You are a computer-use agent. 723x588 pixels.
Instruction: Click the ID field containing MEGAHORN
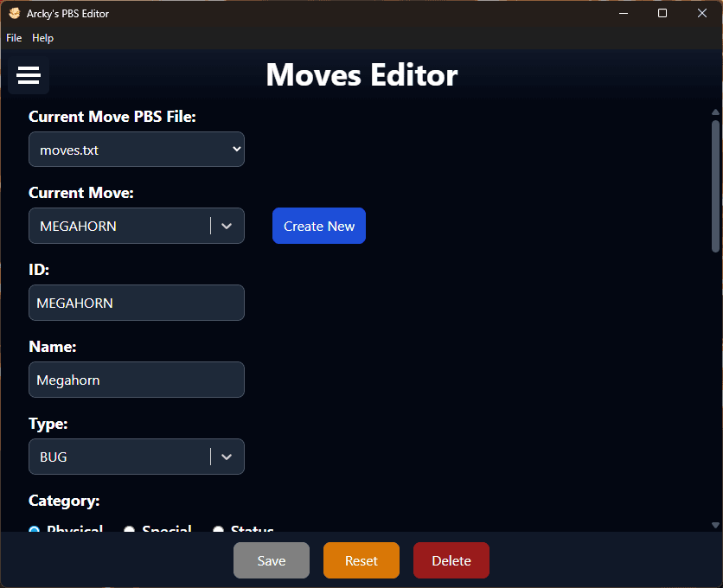click(137, 303)
